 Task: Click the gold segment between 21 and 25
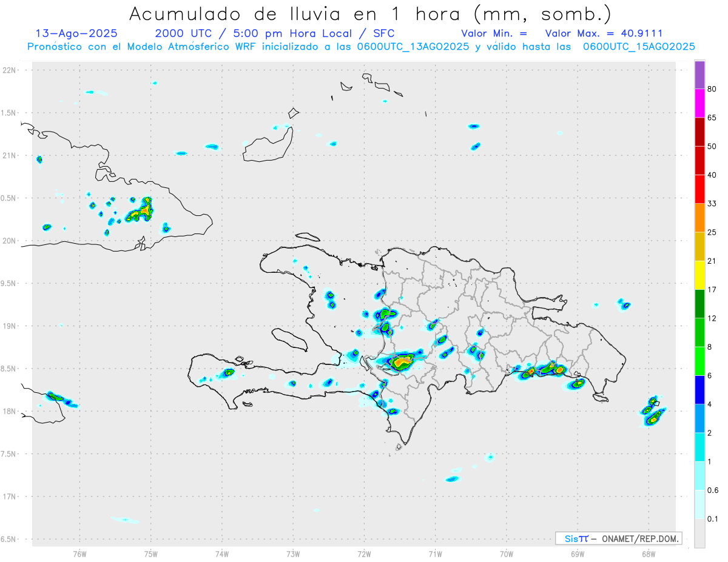pos(699,247)
